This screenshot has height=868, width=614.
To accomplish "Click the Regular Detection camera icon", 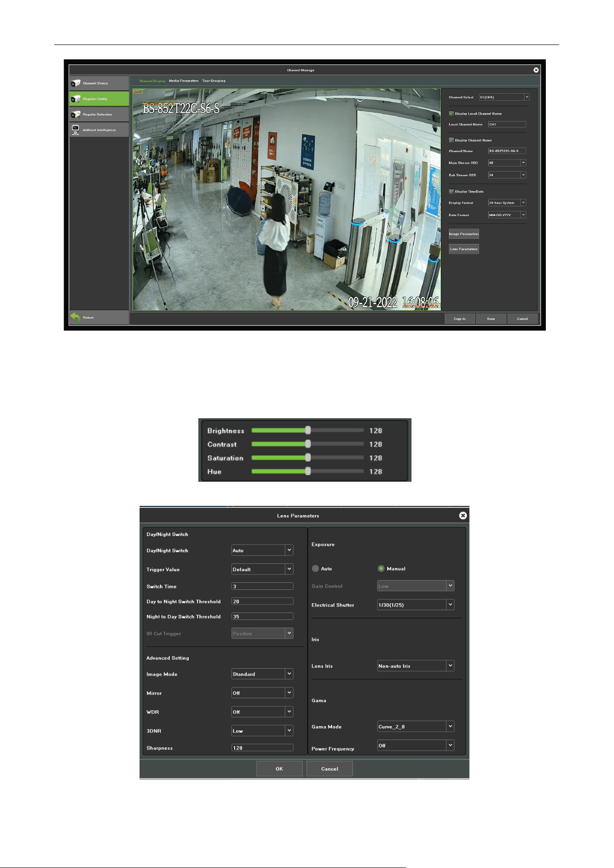I will (x=76, y=115).
